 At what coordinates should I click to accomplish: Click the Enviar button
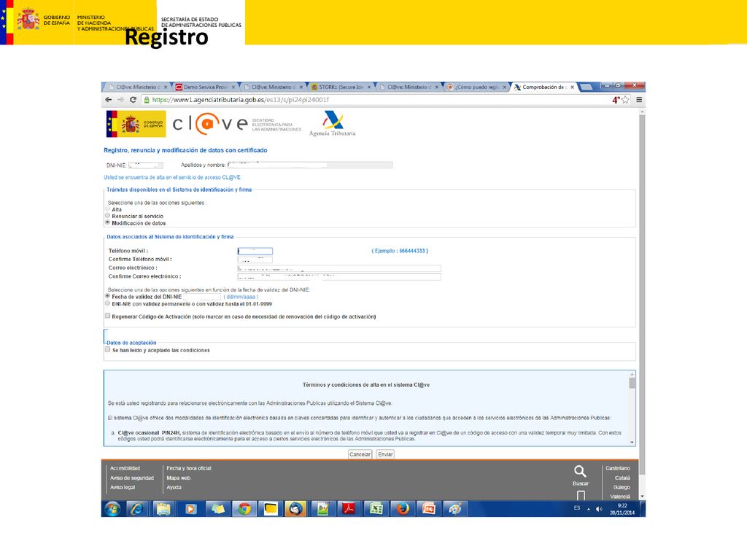[385, 454]
